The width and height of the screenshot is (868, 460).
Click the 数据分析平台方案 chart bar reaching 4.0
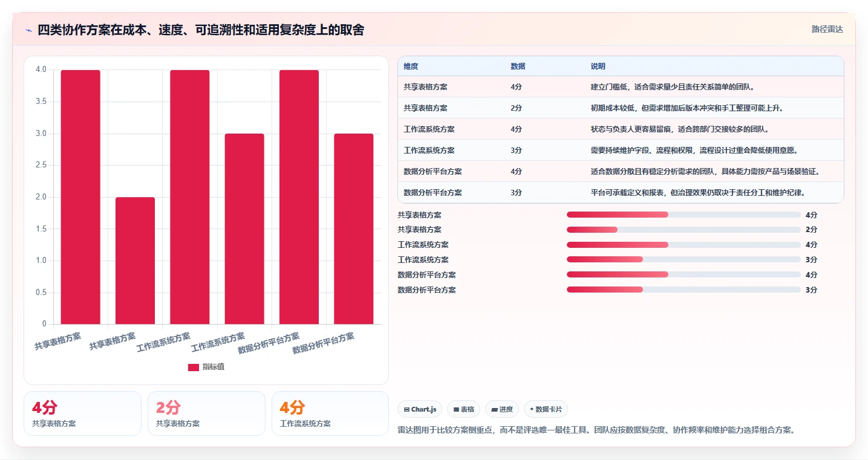pyautogui.click(x=299, y=197)
